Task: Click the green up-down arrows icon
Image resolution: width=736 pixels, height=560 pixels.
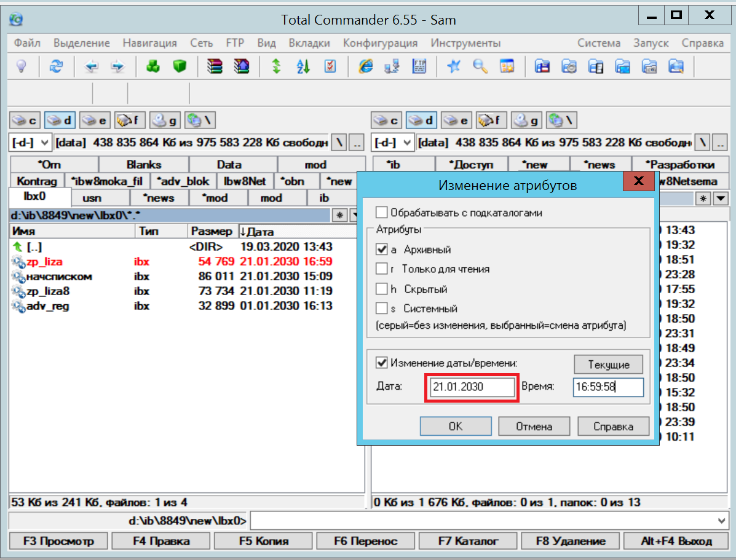Action: tap(277, 66)
